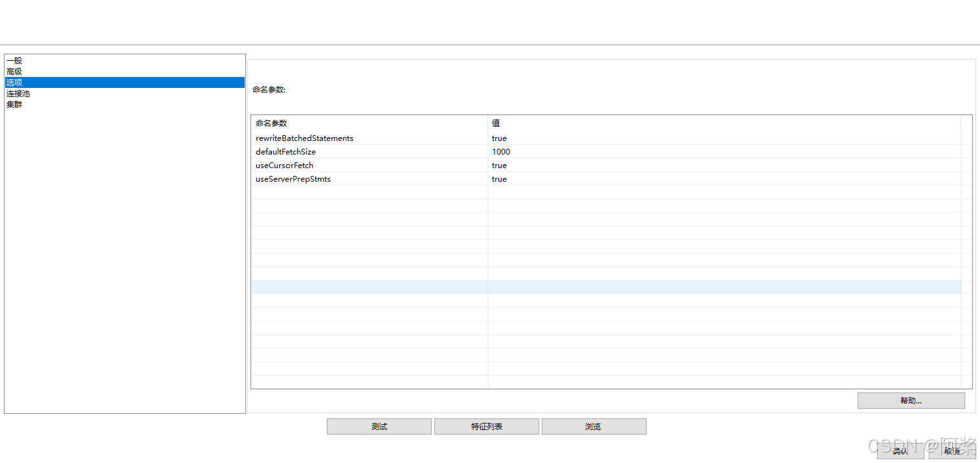The image size is (980, 463).
Task: Open help with the 帮助... button
Action: click(911, 401)
